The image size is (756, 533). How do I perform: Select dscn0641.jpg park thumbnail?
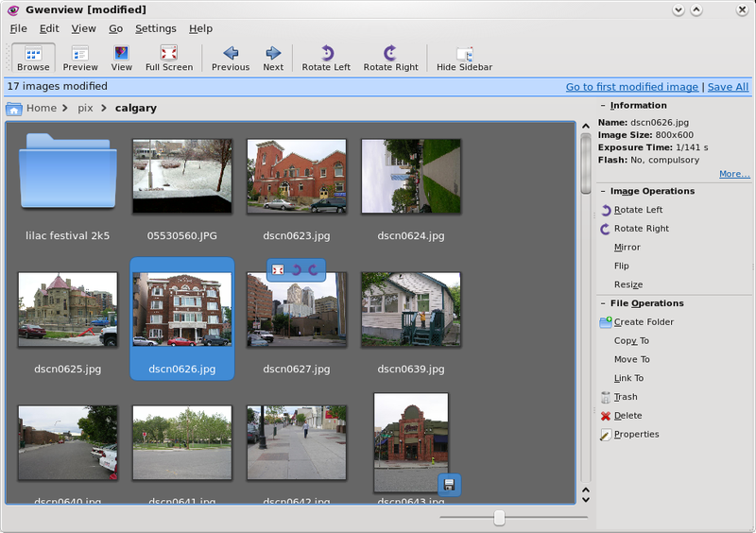tap(182, 443)
